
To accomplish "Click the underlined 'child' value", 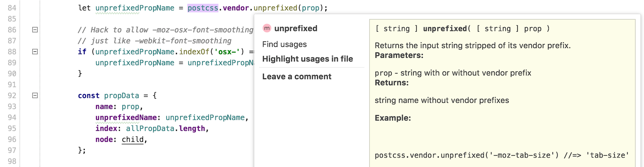I will coord(132,140).
